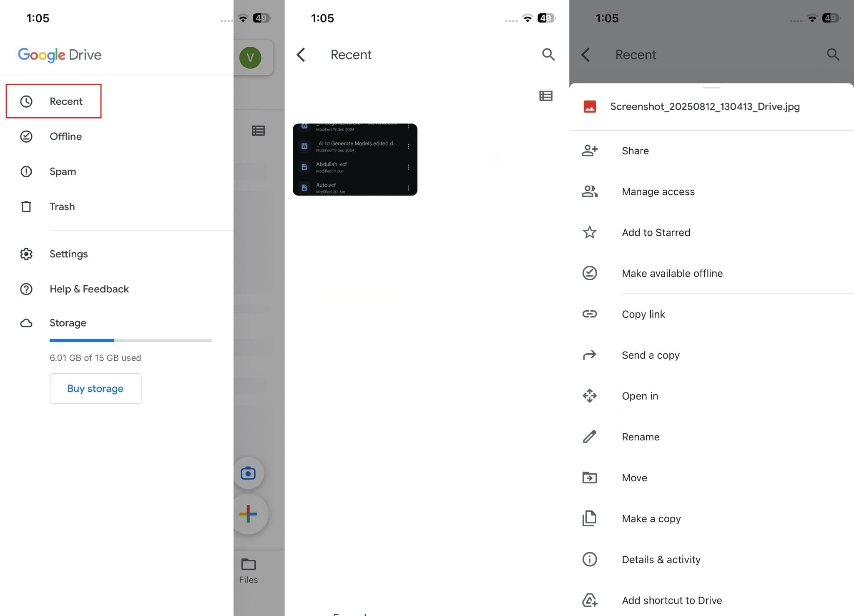This screenshot has height=616, width=854.
Task: Click the Details info icon
Action: coord(590,559)
